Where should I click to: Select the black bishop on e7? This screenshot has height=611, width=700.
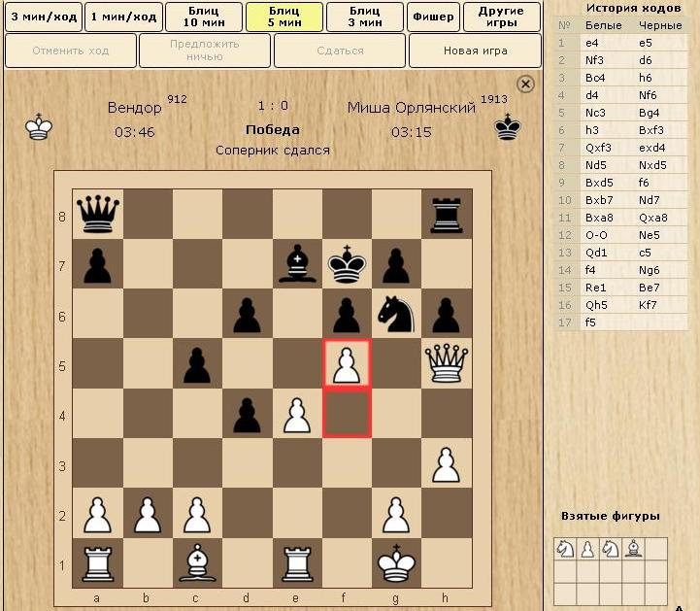tap(297, 263)
